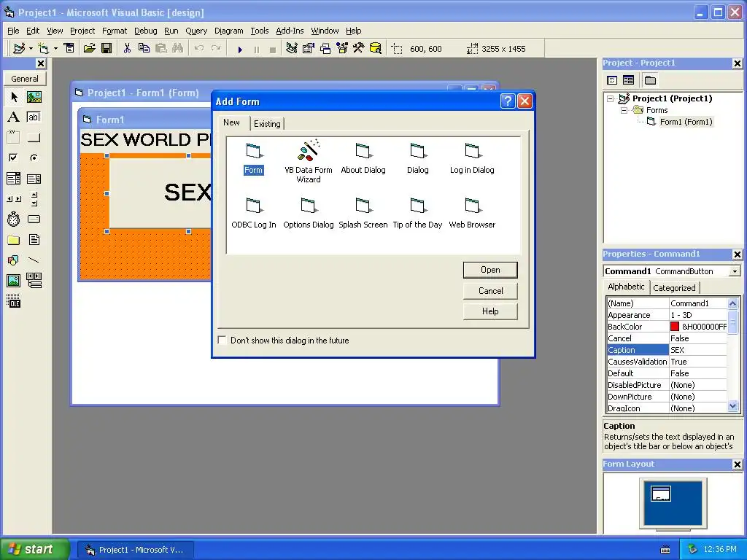Open Properties Window from toolbar icon
Viewport: 747px width, 560px height.
(309, 49)
